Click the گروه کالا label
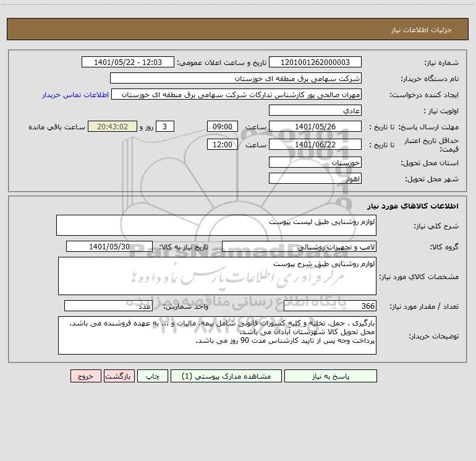This screenshot has height=461, width=476. tap(444, 247)
